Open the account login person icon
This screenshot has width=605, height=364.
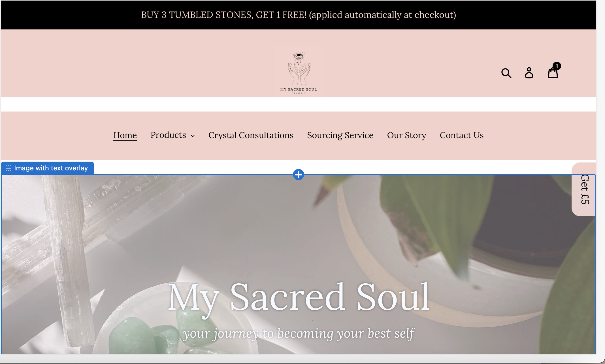click(529, 73)
